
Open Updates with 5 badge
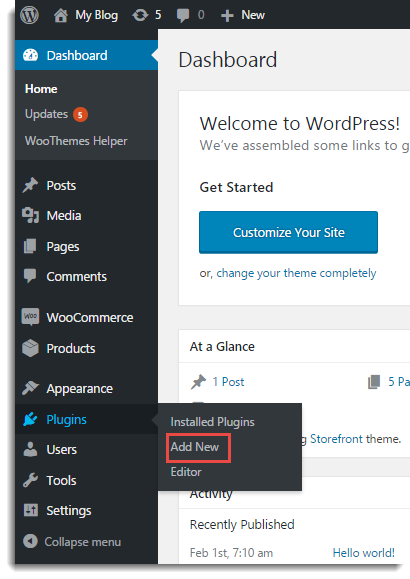tap(56, 114)
